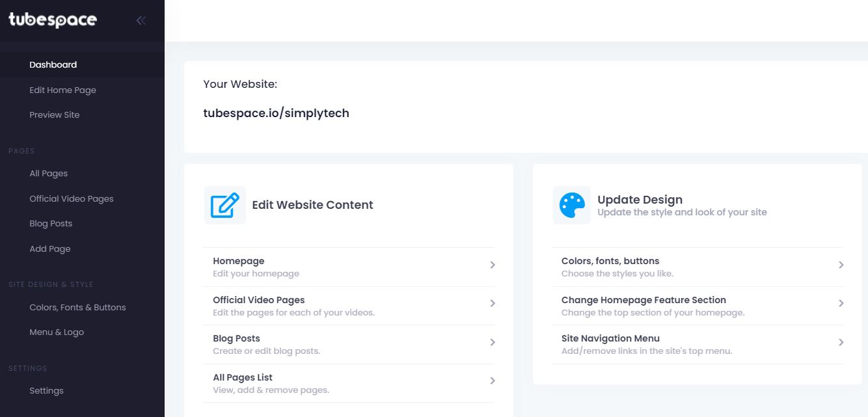The height and width of the screenshot is (417, 868).
Task: Click the 'Your Website:' label
Action: [x=240, y=84]
